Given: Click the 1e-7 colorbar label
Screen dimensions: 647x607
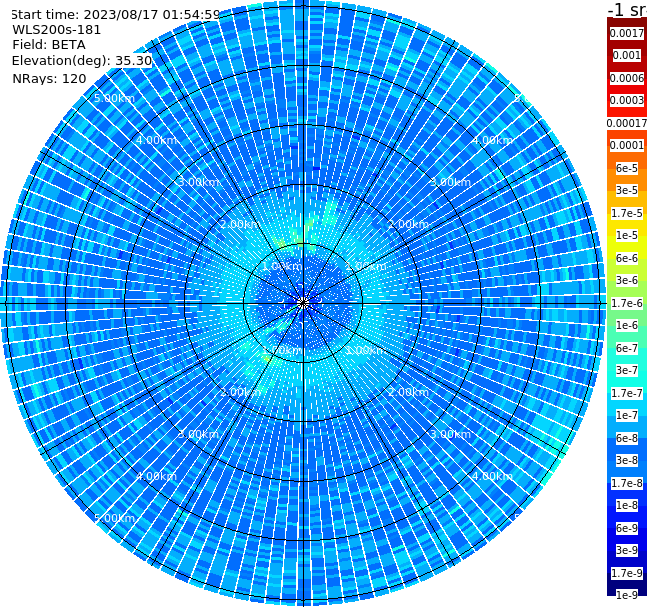Looking at the screenshot, I should click(x=627, y=415).
